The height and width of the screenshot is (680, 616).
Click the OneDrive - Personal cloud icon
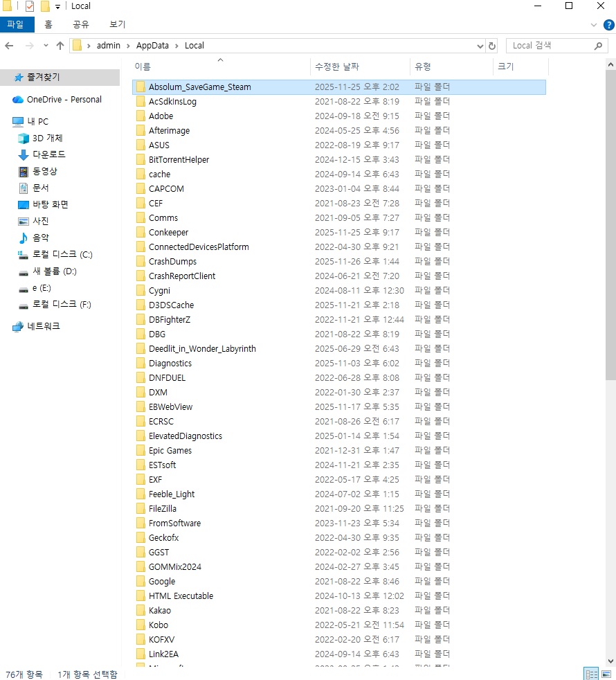coord(18,100)
